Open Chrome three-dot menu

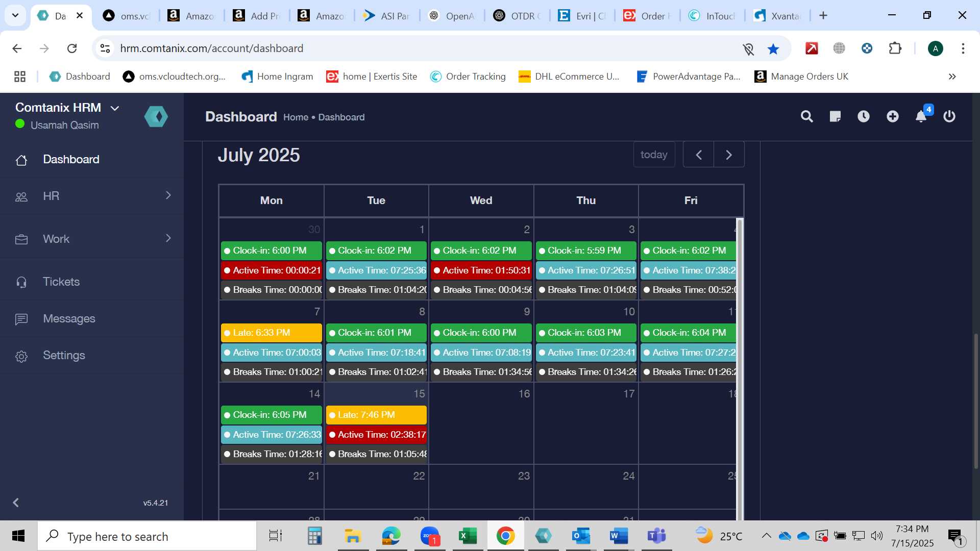coord(963,48)
